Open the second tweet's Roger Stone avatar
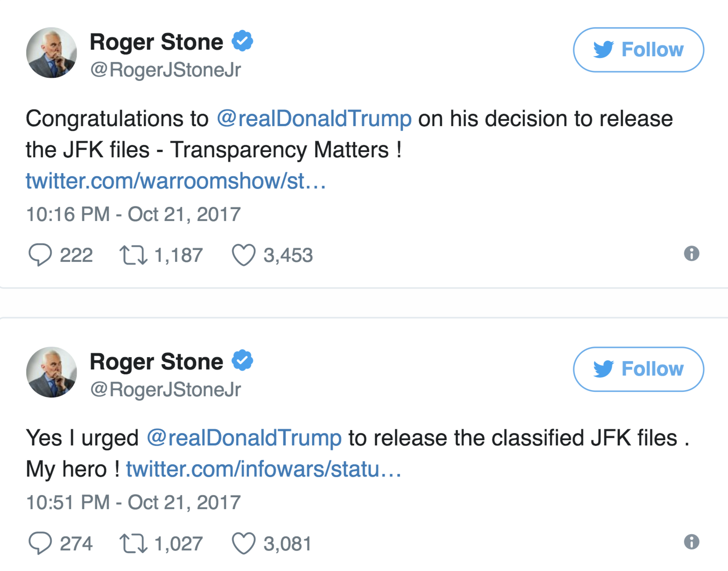Viewport: 728px width, 571px height. [51, 372]
